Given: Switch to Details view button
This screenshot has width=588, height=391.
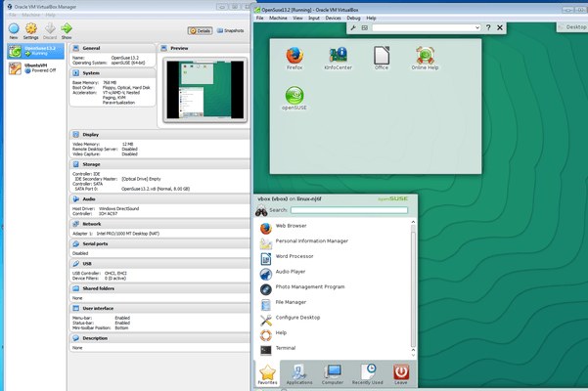Looking at the screenshot, I should point(201,30).
